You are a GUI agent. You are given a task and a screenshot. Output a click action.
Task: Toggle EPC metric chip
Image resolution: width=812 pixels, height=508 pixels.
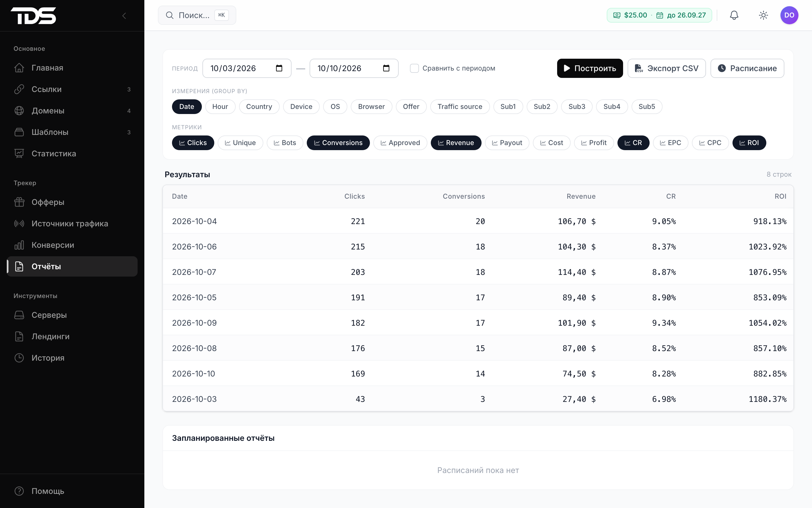(x=671, y=143)
